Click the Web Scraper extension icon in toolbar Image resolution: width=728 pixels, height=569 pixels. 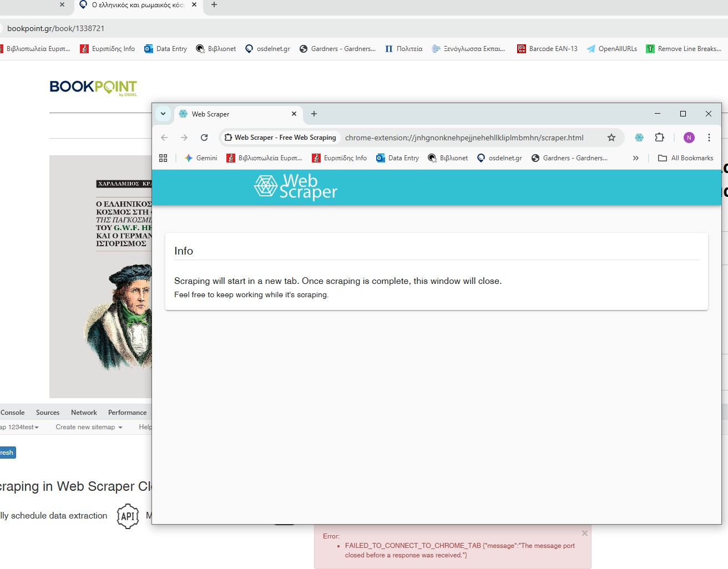click(x=639, y=138)
